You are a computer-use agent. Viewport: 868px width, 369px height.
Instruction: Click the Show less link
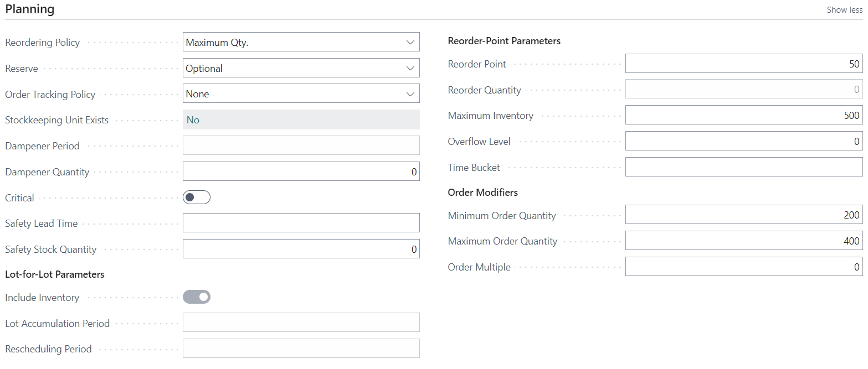(844, 9)
